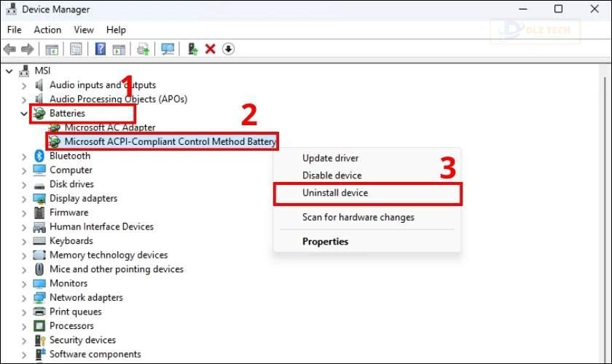The width and height of the screenshot is (612, 364).
Task: Click the red X Uninstall device icon
Action: pos(210,50)
